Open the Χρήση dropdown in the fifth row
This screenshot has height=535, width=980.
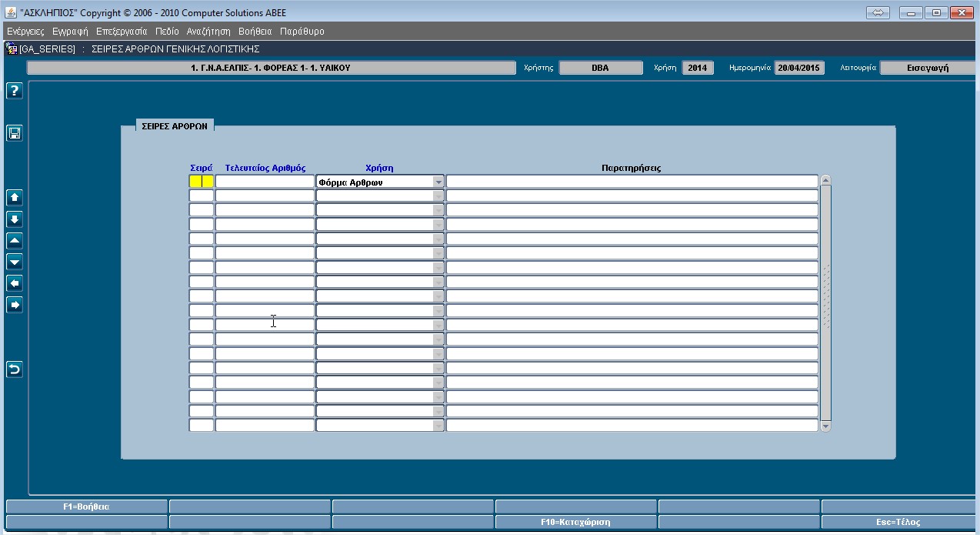pyautogui.click(x=438, y=239)
